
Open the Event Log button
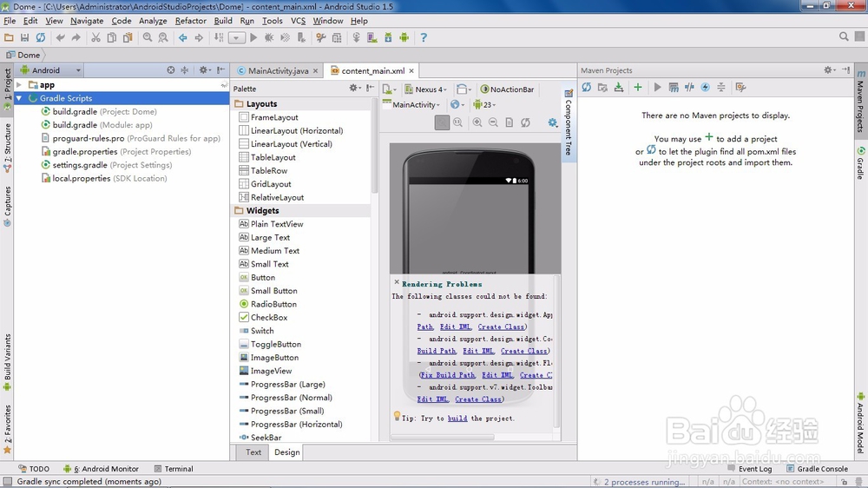750,469
